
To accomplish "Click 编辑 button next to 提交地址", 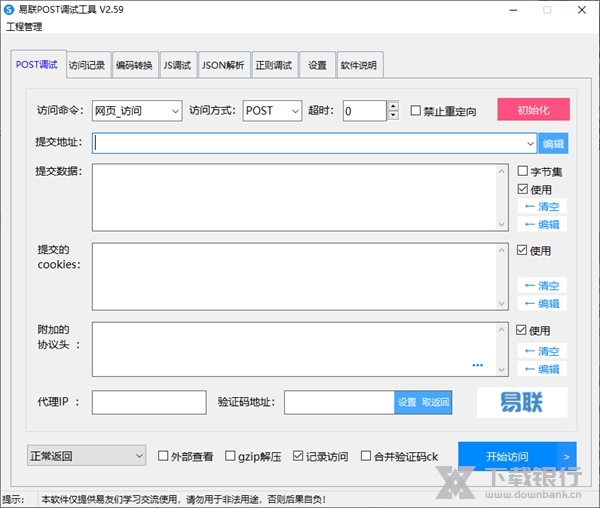I will point(553,144).
